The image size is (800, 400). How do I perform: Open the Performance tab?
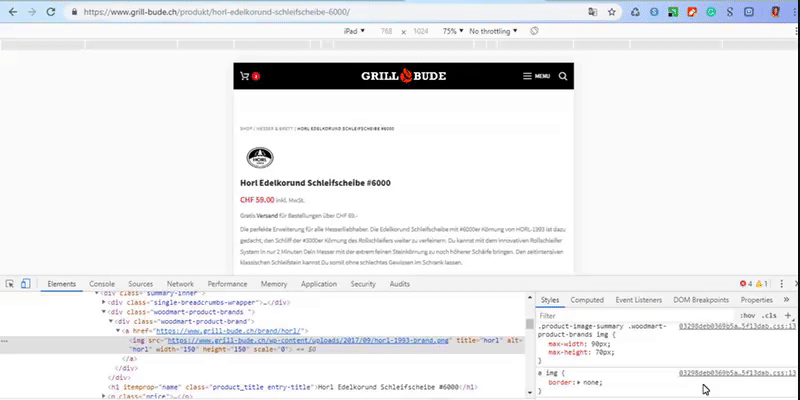(227, 284)
